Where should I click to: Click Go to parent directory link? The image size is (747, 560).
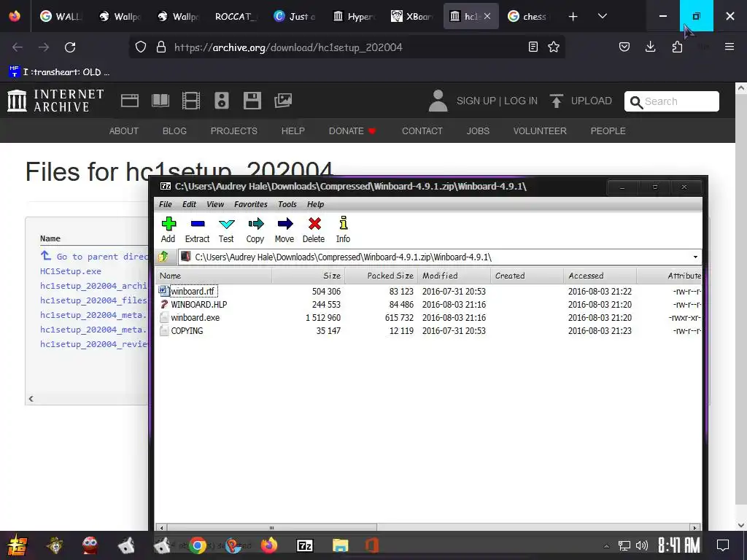pos(94,256)
